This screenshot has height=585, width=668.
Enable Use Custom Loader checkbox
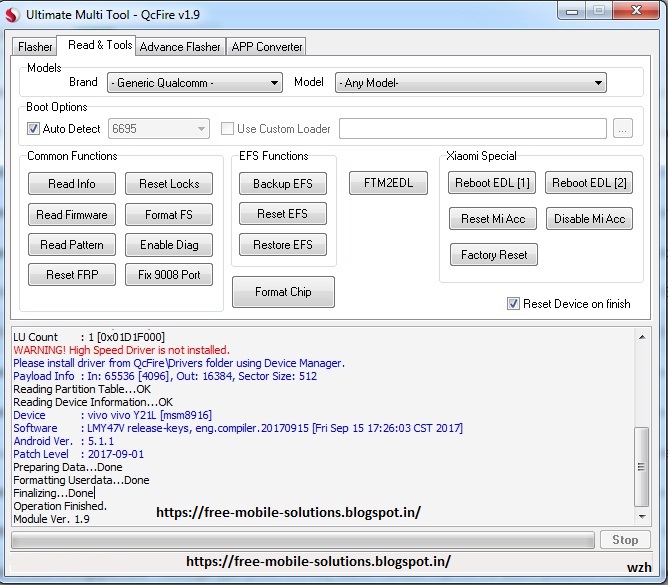click(227, 128)
